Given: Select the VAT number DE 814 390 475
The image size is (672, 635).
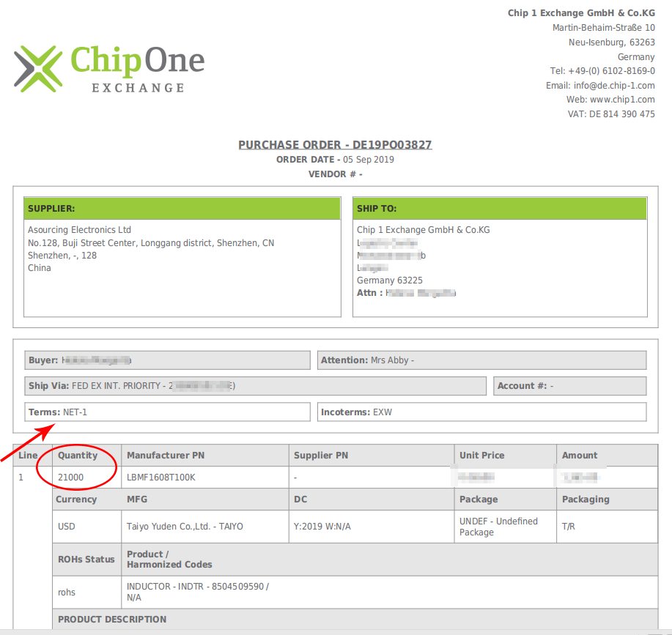Looking at the screenshot, I should (x=622, y=114).
